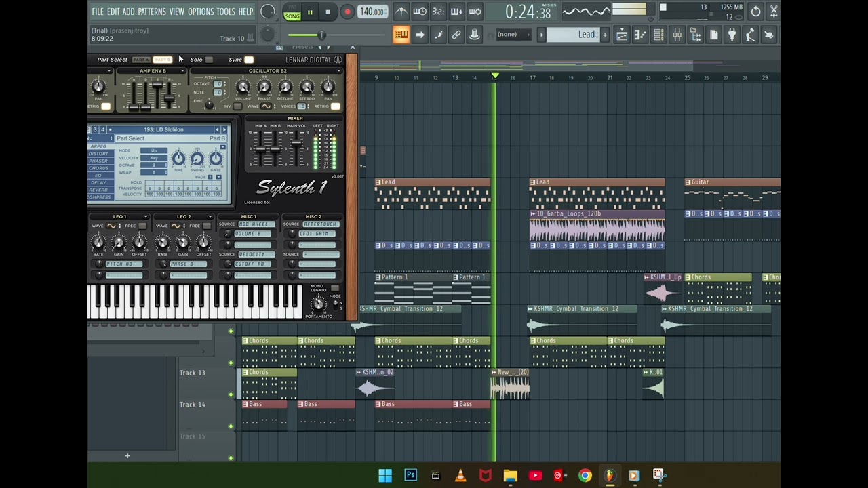Click the loop recording icon
868x488 pixels.
[x=475, y=12]
